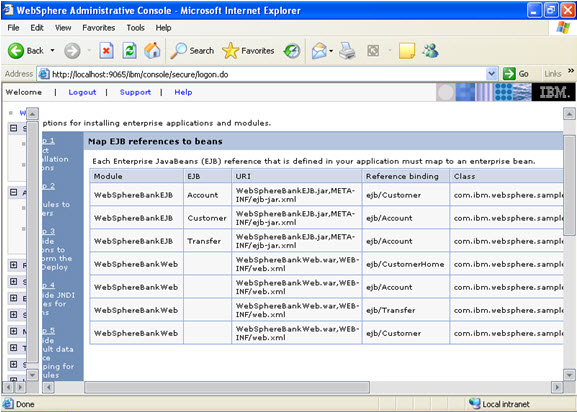Collapse the second minus tree node starting with A
The image size is (577, 412).
[14, 192]
